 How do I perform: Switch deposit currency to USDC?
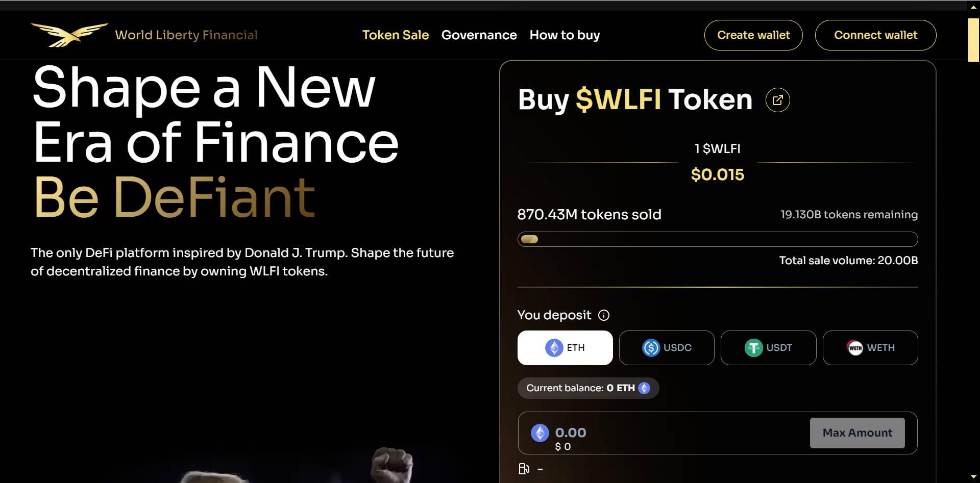[667, 348]
